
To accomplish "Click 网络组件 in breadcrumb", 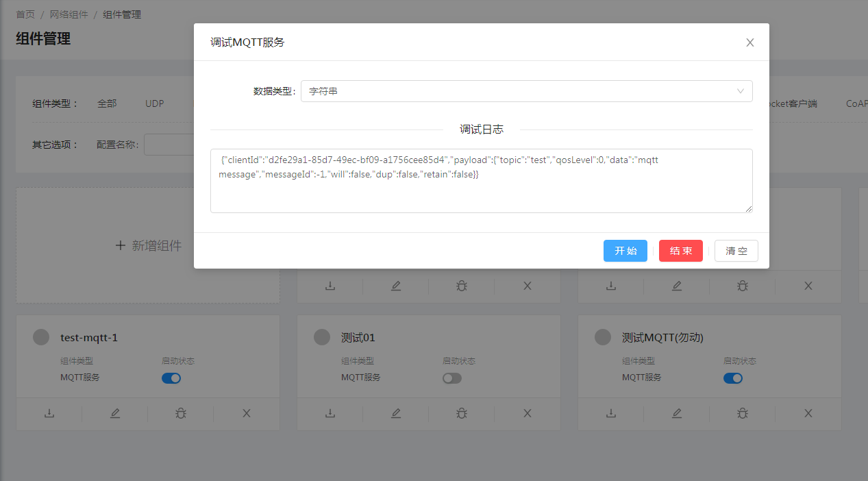I will point(69,14).
